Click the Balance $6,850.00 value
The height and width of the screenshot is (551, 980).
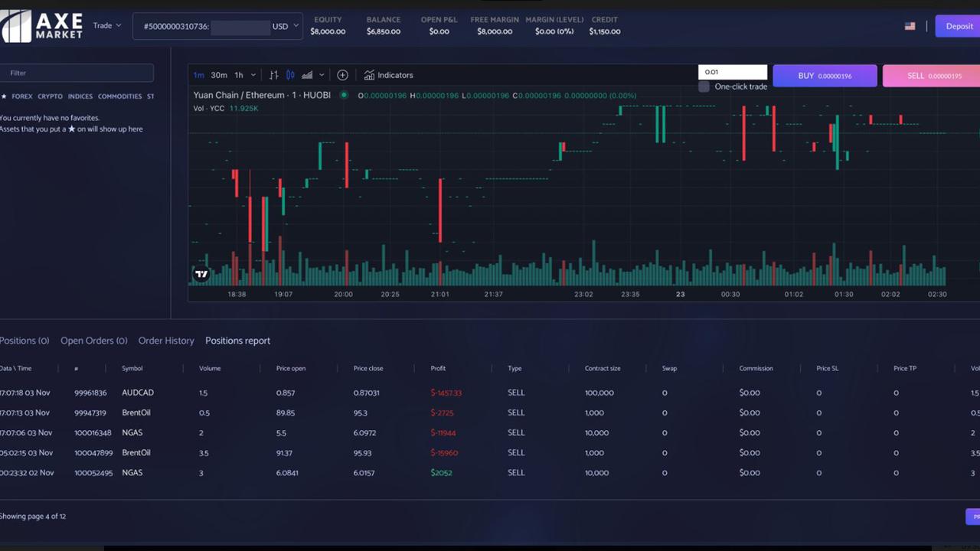(x=384, y=31)
